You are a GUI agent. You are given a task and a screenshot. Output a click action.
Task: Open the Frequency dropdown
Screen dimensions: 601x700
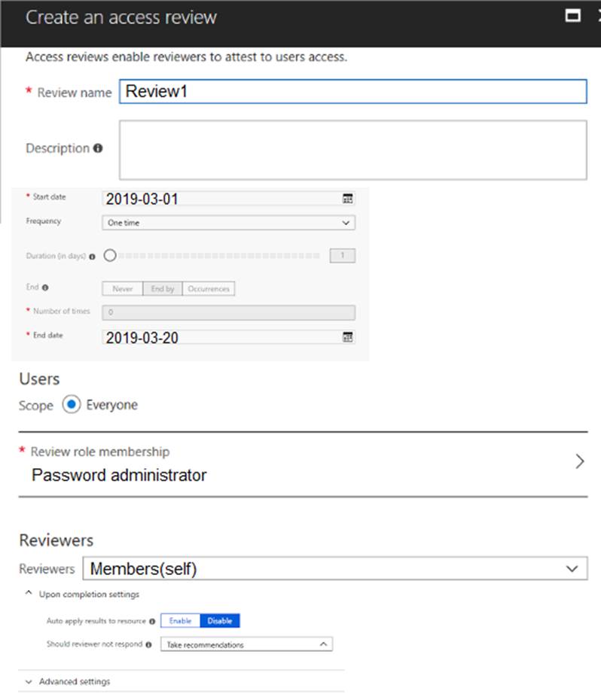(x=228, y=223)
